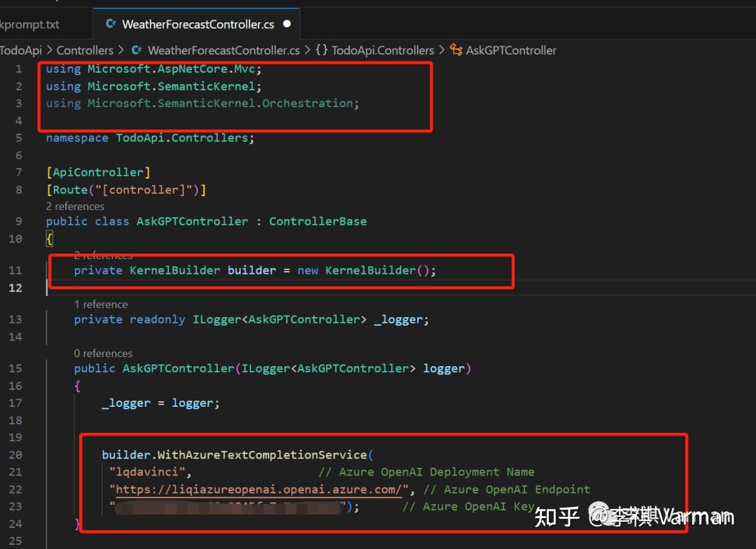Click the '_logger' field name on line 13

click(x=398, y=319)
